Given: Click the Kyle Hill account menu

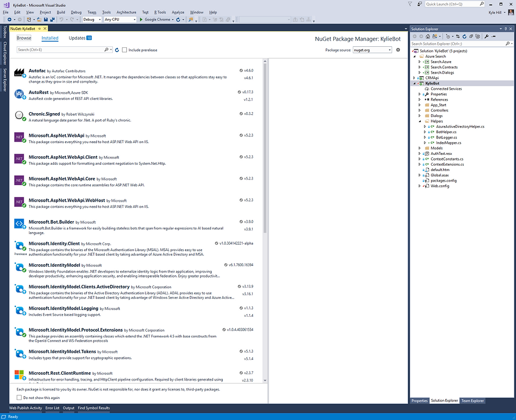Looking at the screenshot, I should 497,13.
